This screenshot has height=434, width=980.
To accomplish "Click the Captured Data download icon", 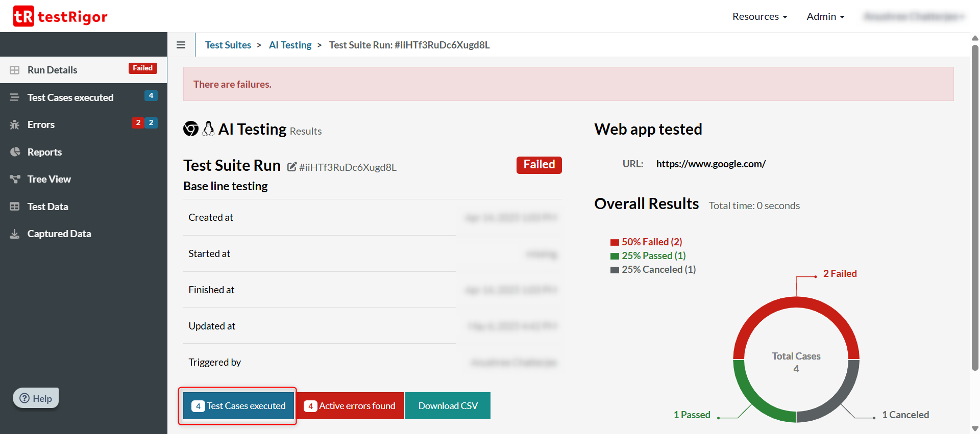I will pyautogui.click(x=15, y=234).
